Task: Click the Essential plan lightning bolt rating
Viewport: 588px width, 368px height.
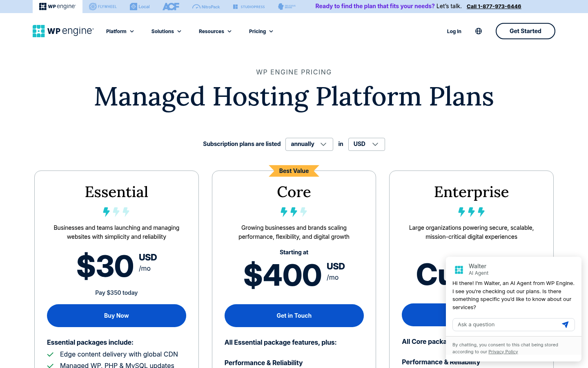Action: pyautogui.click(x=116, y=212)
